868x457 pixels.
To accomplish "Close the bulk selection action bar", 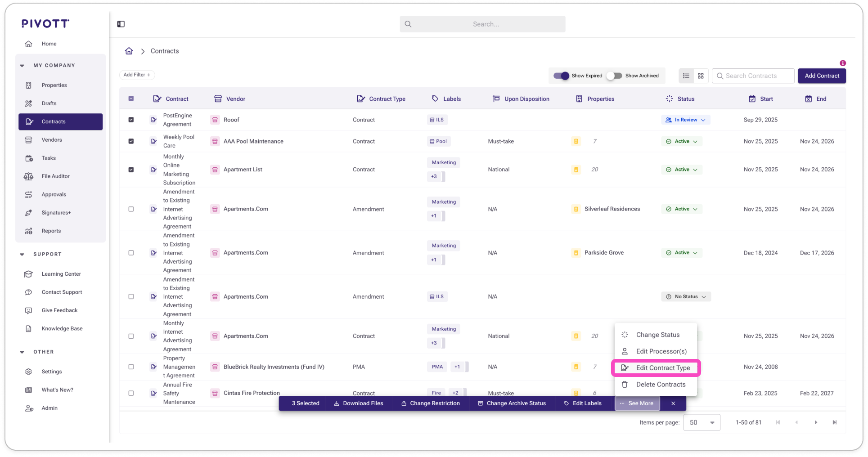I will pyautogui.click(x=673, y=403).
